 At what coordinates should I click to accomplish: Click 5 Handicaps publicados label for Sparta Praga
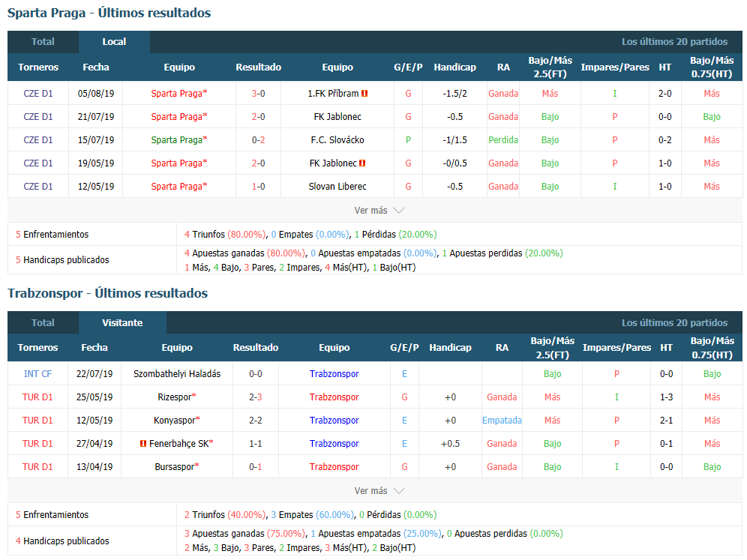[x=62, y=260]
